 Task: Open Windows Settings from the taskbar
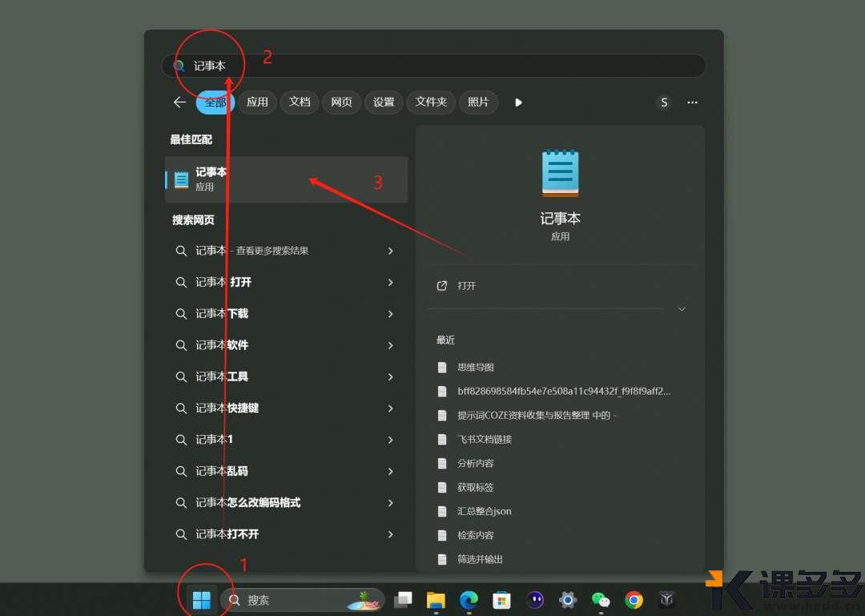click(567, 599)
